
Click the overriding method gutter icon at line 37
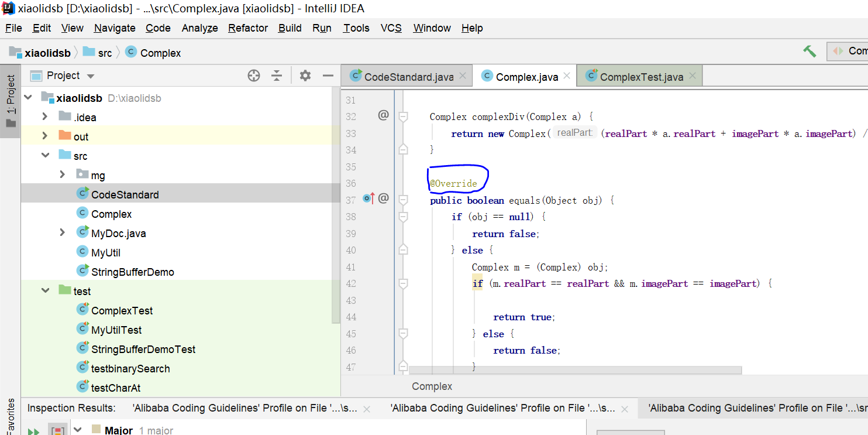coord(368,198)
